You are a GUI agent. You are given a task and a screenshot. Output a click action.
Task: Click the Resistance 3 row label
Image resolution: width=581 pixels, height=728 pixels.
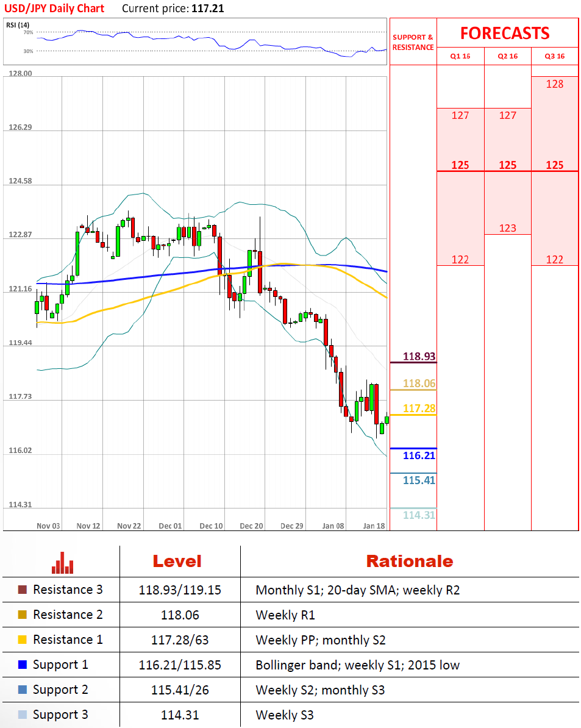click(x=68, y=590)
